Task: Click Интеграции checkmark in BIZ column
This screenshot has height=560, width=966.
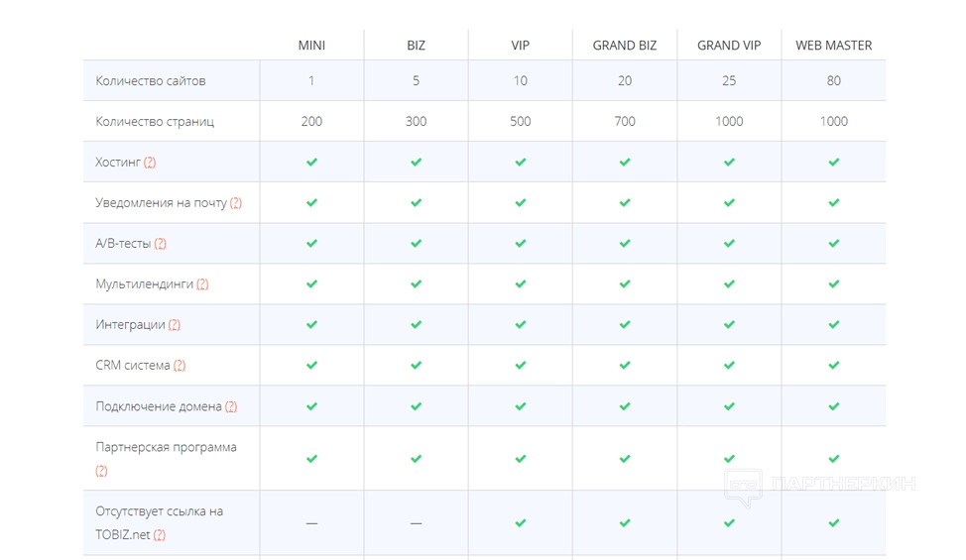Action: (417, 324)
